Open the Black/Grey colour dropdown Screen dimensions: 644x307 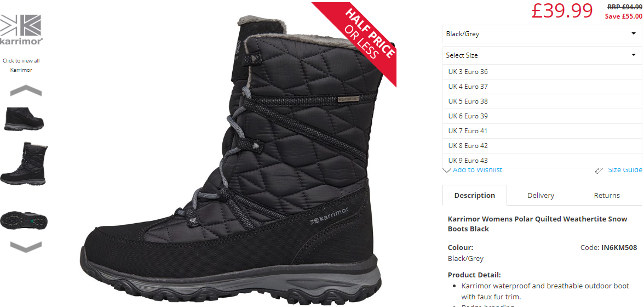[x=542, y=34]
